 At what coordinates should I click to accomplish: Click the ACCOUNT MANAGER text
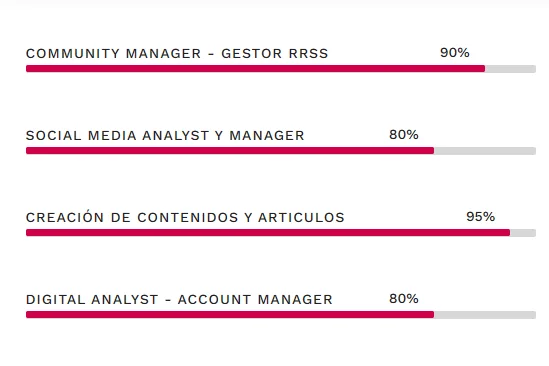pyautogui.click(x=255, y=299)
